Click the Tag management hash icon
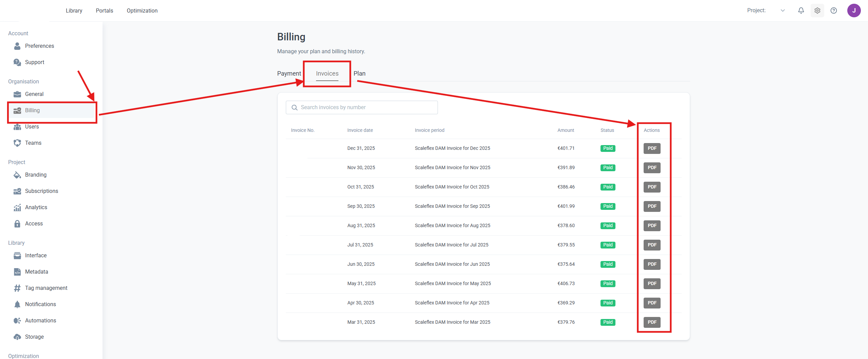Image resolution: width=868 pixels, height=359 pixels. click(x=17, y=288)
